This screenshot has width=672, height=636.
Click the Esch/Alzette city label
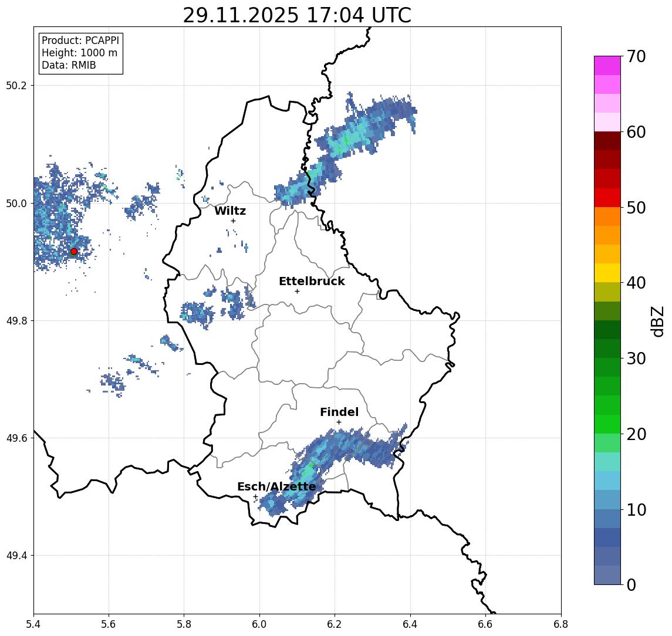(x=276, y=486)
